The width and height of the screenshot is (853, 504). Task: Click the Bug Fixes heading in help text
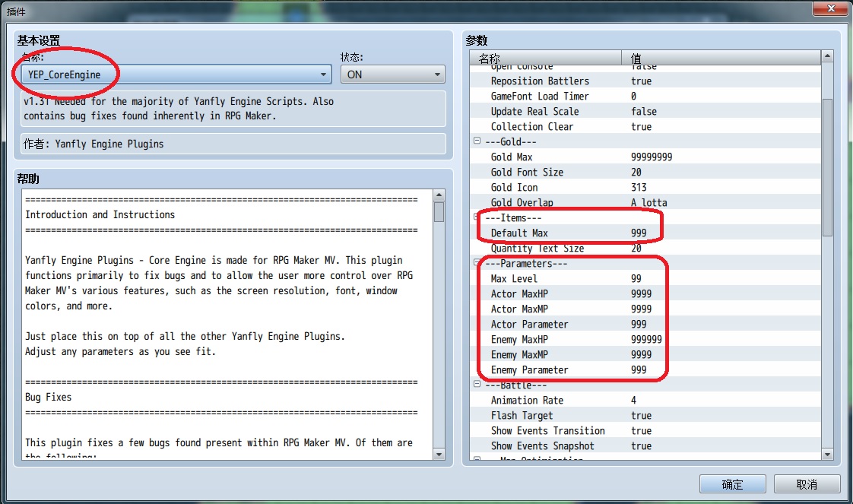pos(49,398)
